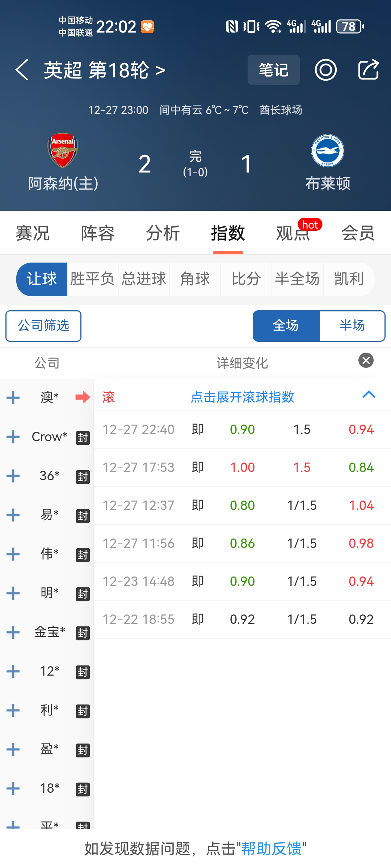Open the 英超 第18轮 round selector

click(105, 70)
